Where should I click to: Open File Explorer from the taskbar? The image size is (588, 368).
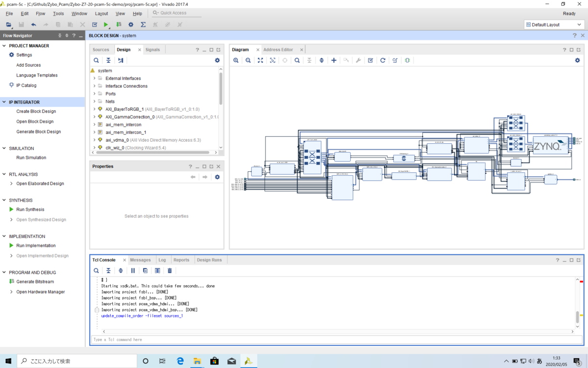point(197,361)
